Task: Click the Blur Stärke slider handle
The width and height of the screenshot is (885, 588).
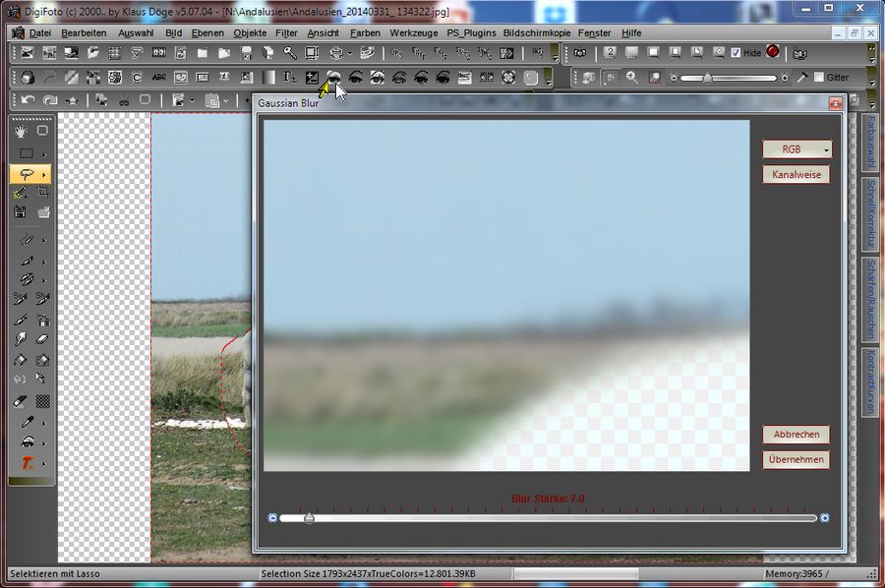Action: click(309, 517)
